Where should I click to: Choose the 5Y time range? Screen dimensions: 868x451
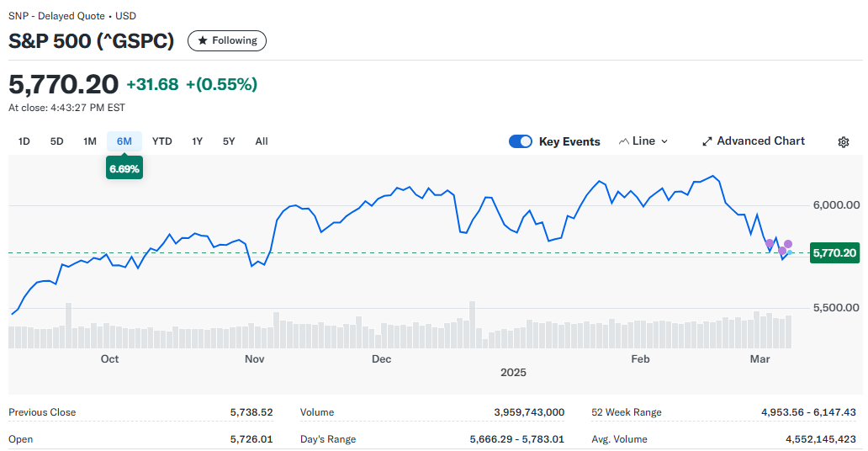point(229,141)
